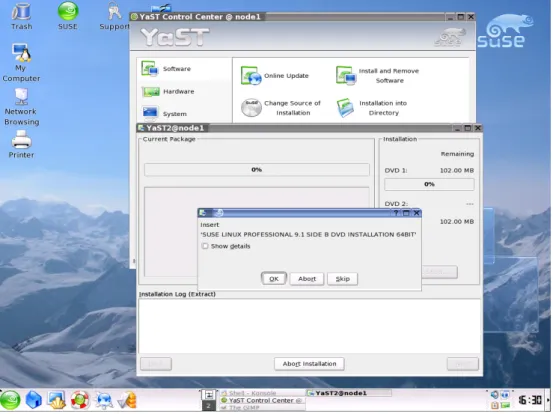Viewport: 553px width, 414px height.
Task: Switch to The GIMP taskbar entry
Action: (262, 408)
